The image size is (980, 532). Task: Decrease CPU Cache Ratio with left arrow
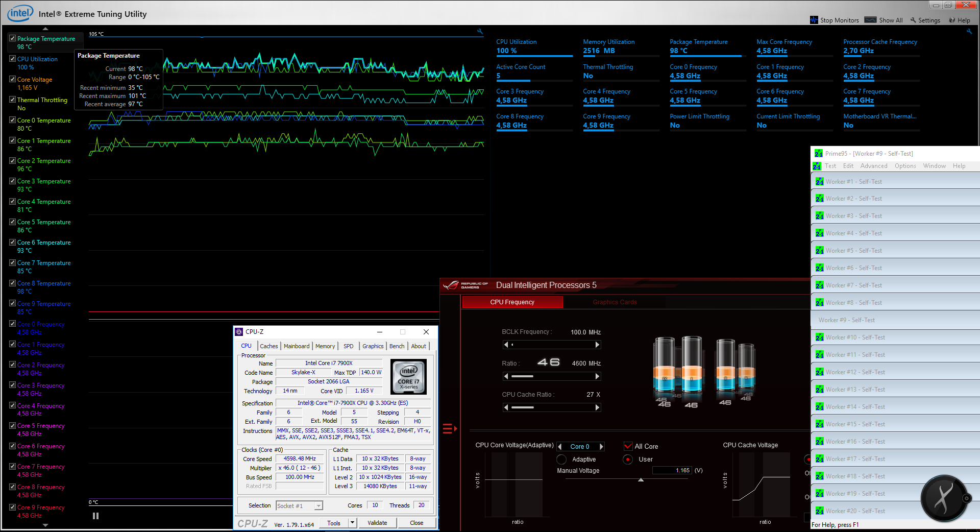[x=506, y=407]
